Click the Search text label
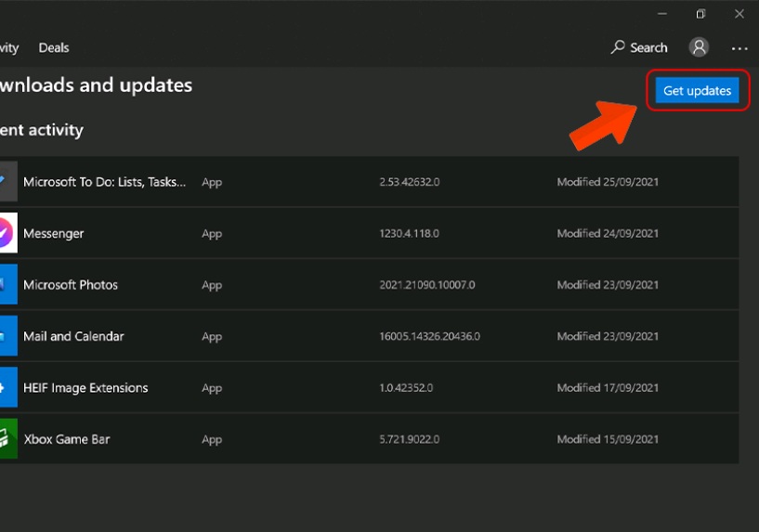The width and height of the screenshot is (759, 532). 648,47
